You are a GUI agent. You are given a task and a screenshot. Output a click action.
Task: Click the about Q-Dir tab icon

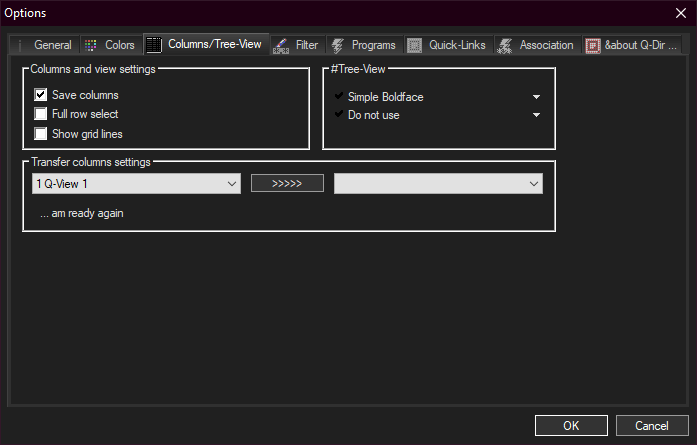coord(593,45)
